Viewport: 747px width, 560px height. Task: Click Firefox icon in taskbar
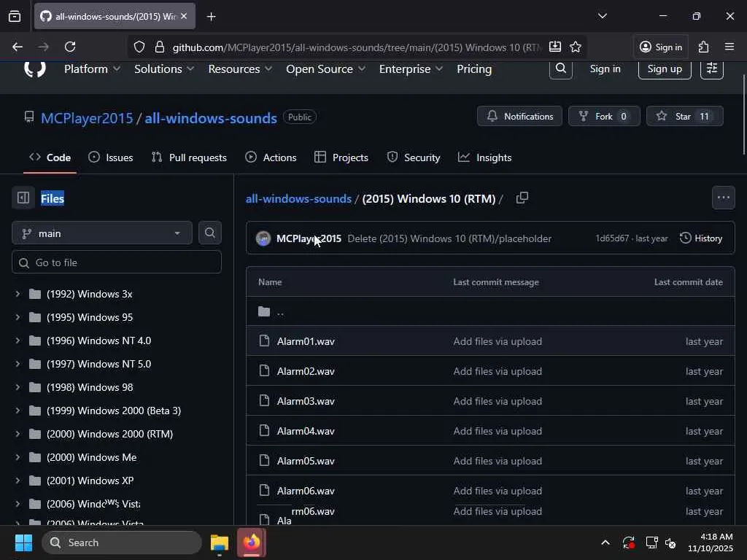(252, 542)
